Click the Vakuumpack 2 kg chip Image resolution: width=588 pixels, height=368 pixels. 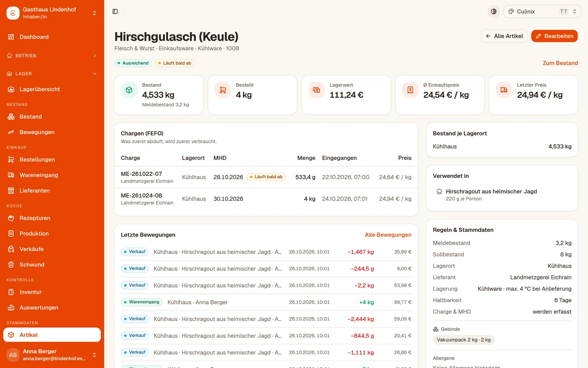click(x=463, y=340)
